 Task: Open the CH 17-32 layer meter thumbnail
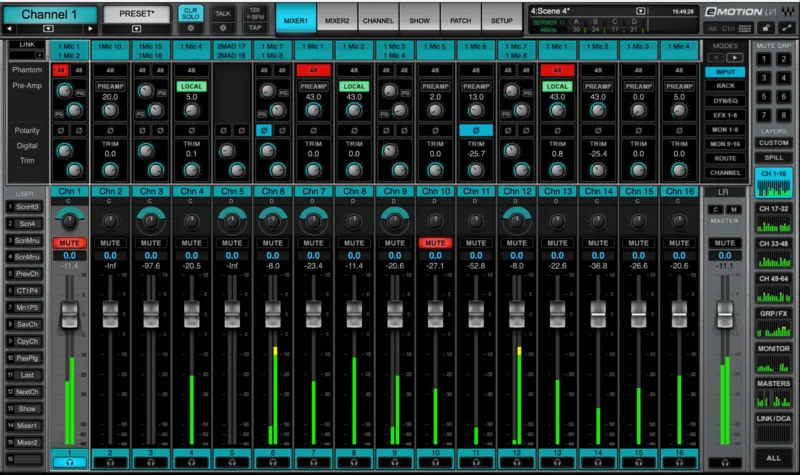coord(773,218)
